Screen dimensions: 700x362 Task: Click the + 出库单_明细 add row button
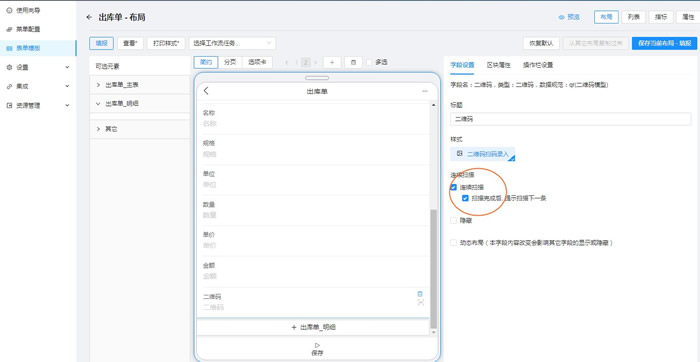313,327
